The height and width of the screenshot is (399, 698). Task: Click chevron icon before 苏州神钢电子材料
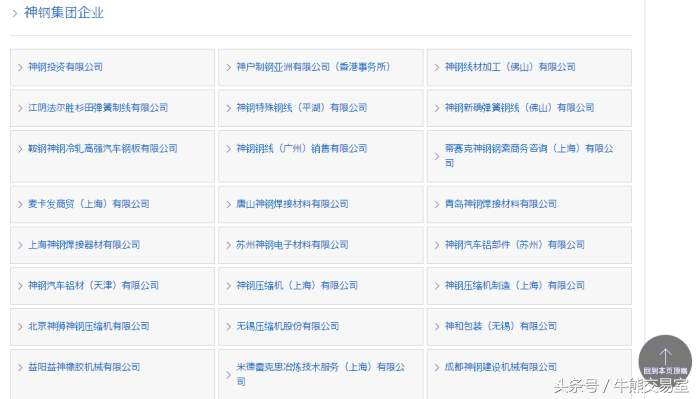pos(228,245)
